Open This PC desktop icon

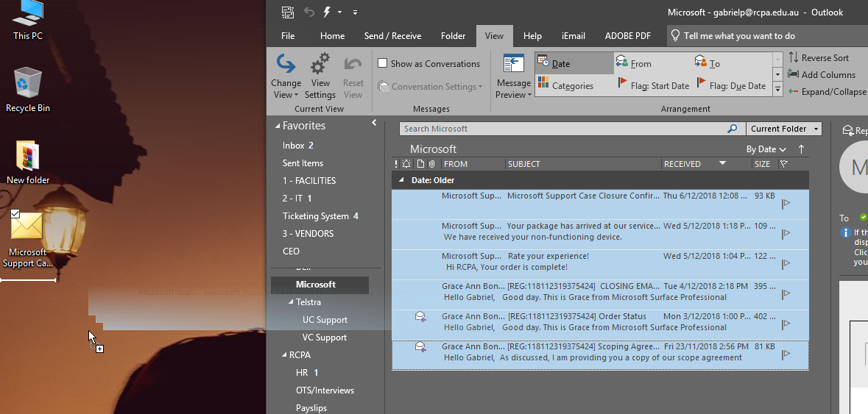[x=28, y=21]
